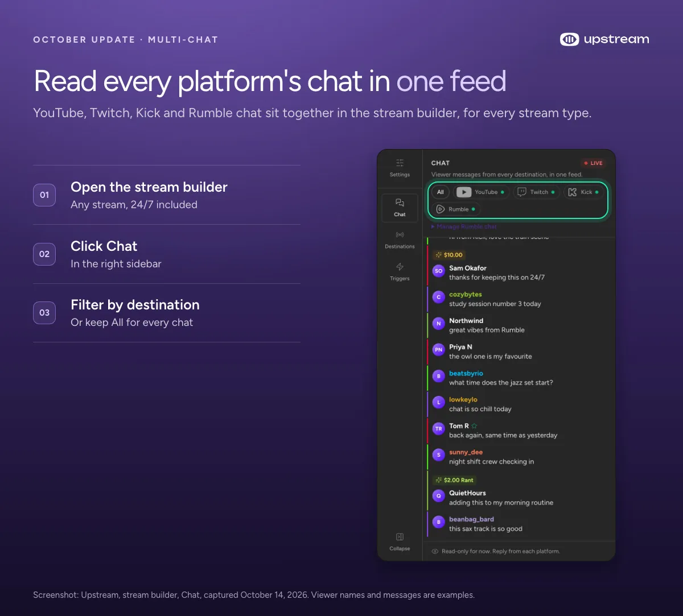Click the red LIVE indicator badge
The width and height of the screenshot is (683, 616).
(x=593, y=163)
